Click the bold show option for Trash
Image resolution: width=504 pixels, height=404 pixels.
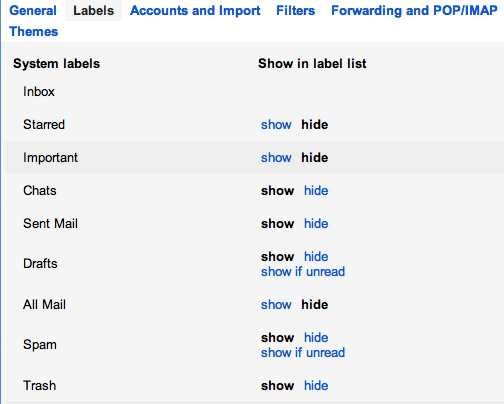pyautogui.click(x=277, y=386)
